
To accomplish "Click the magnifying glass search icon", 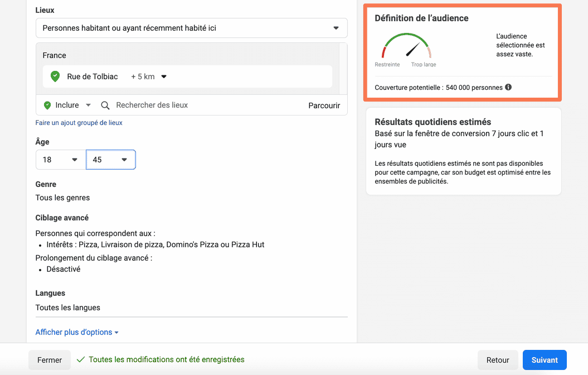I will 105,105.
